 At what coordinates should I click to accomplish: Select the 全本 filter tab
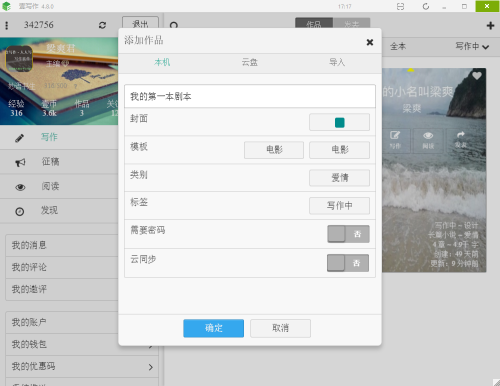(x=398, y=46)
